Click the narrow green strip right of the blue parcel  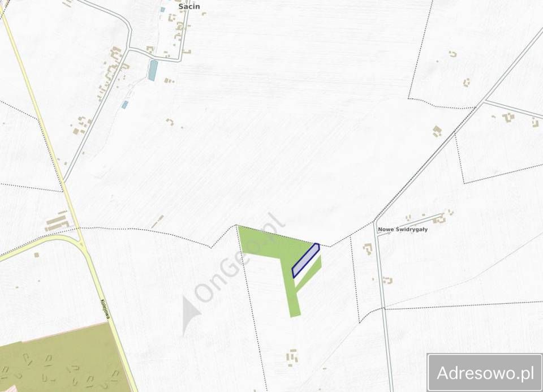pos(308,272)
